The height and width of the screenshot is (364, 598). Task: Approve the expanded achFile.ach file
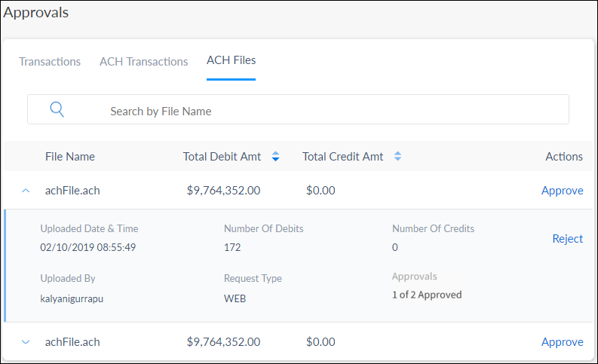click(562, 191)
